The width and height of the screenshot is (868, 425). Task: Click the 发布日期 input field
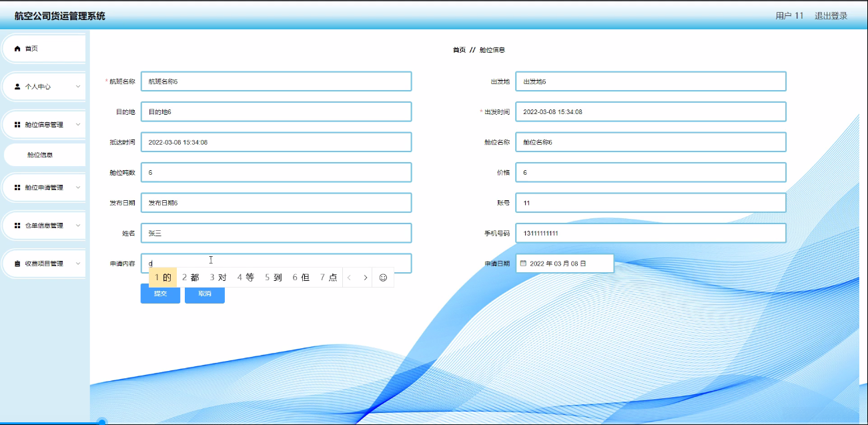pos(276,203)
